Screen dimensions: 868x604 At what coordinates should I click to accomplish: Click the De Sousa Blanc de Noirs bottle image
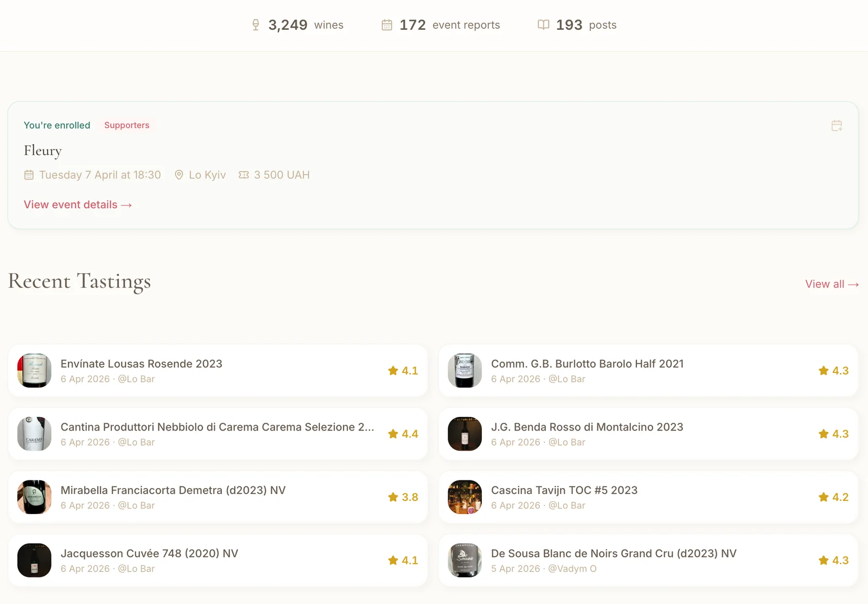(x=464, y=560)
